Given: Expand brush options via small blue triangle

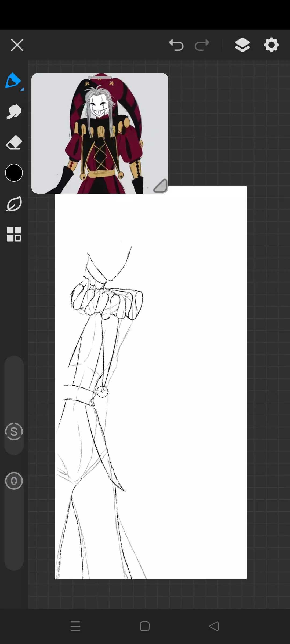Looking at the screenshot, I should [22, 89].
